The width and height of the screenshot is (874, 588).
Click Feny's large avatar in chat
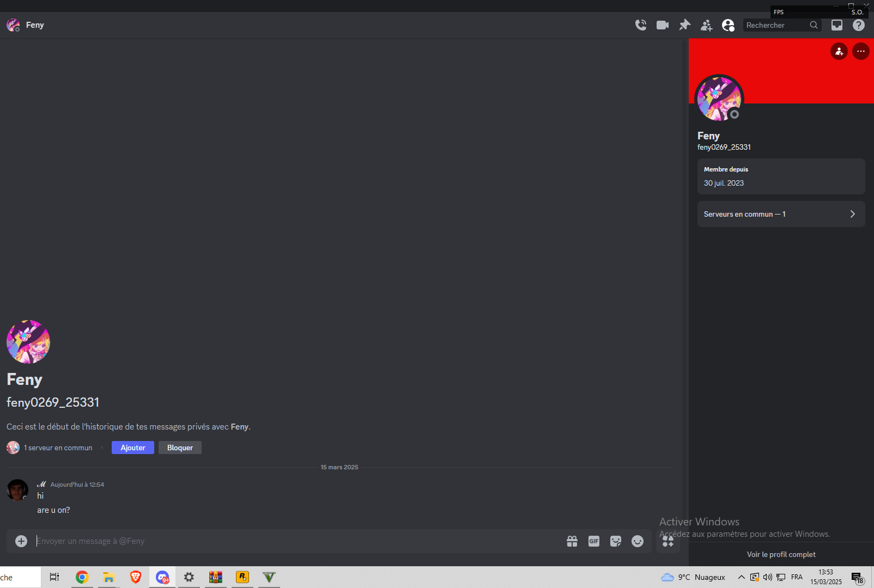(28, 342)
